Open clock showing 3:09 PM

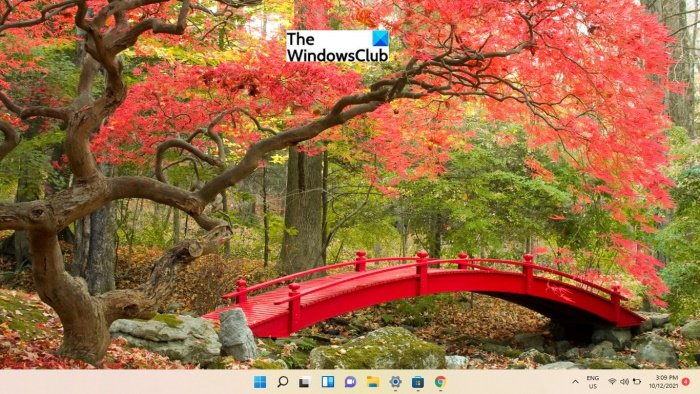point(664,382)
